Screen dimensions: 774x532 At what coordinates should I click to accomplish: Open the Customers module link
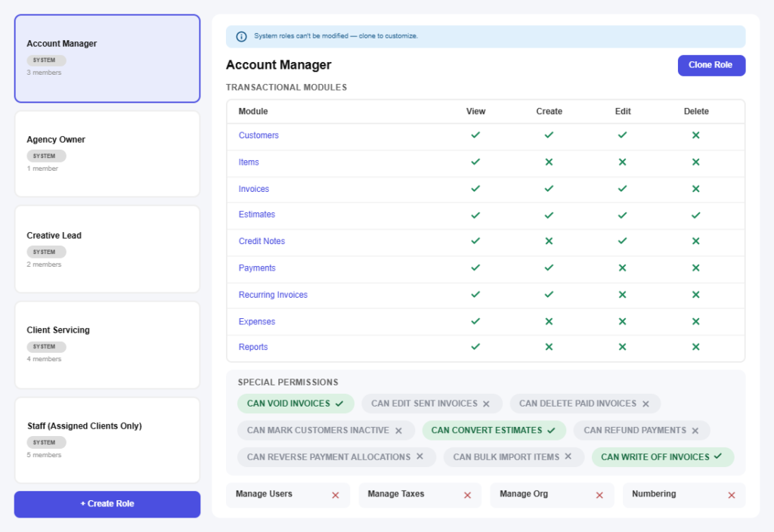259,135
